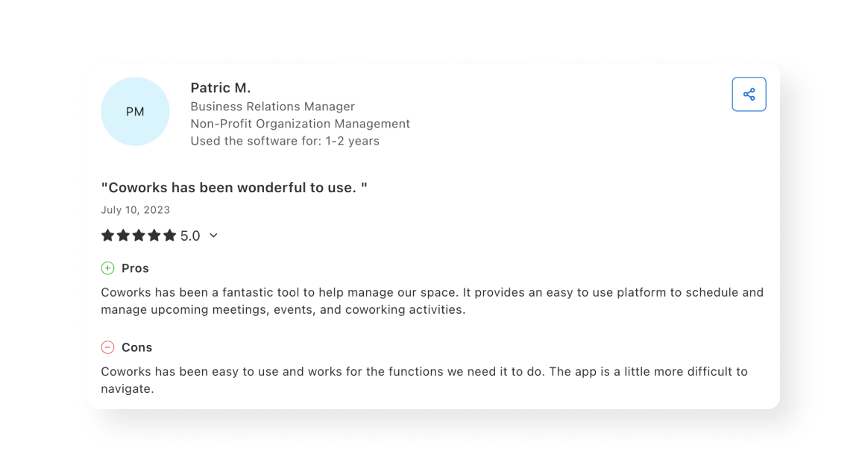Click the Pros section heading
This screenshot has height=474, width=868.
tap(135, 268)
